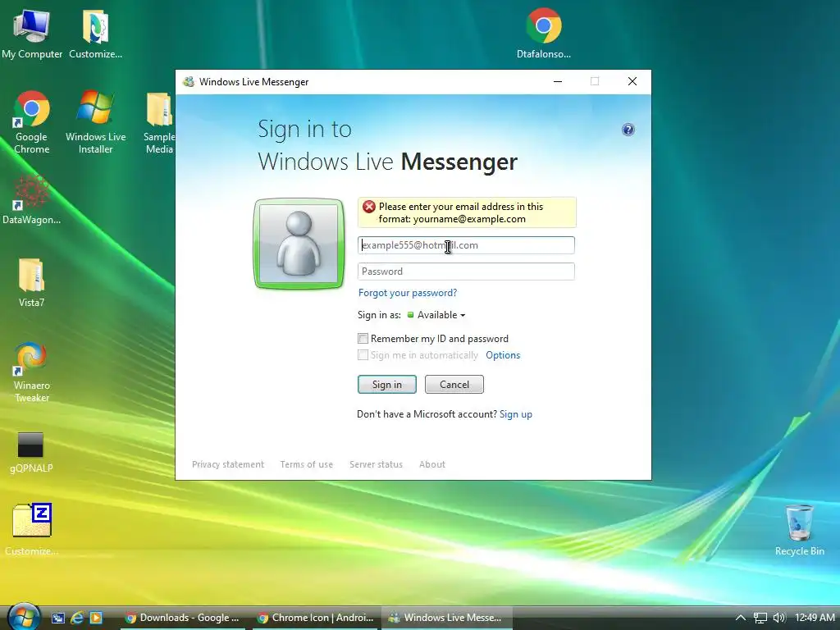This screenshot has height=630, width=840.
Task: Close the Windows Live Messenger window
Action: [632, 81]
